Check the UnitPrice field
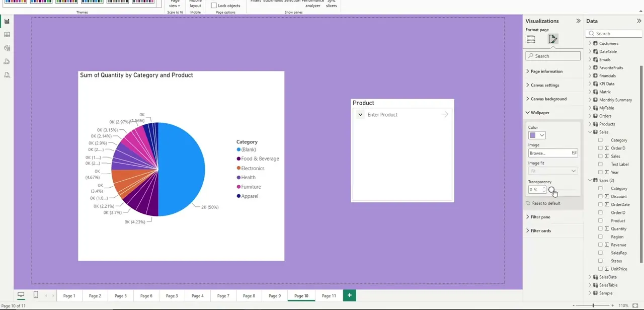 tap(600, 269)
